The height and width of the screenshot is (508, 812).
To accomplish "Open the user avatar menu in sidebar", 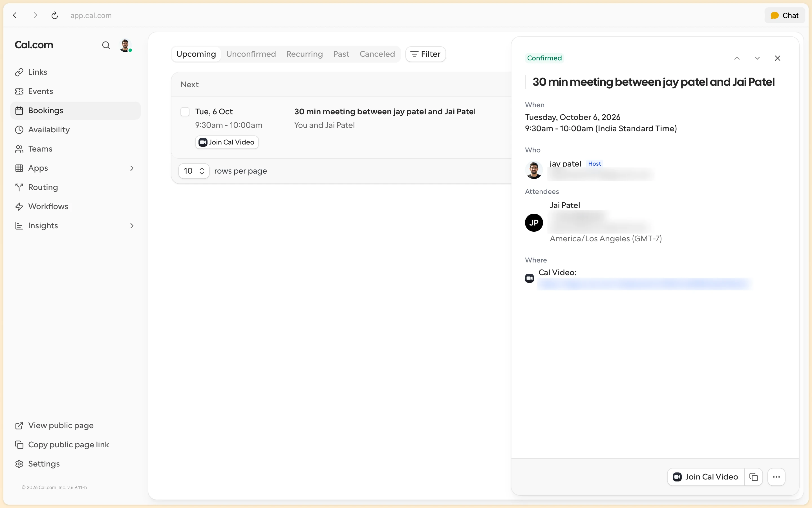I will (125, 45).
